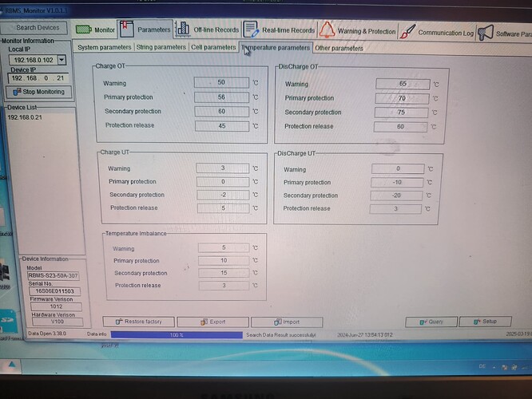532x399 pixels.
Task: Switch to the String parameters tab
Action: coord(161,47)
